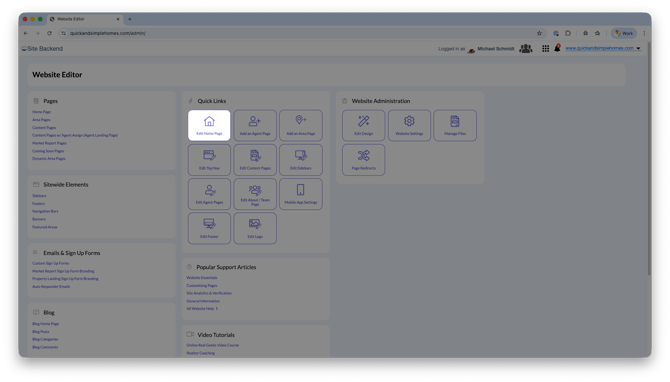Image resolution: width=670 pixels, height=382 pixels.
Task: Open the Blog Comments link
Action: [45, 347]
